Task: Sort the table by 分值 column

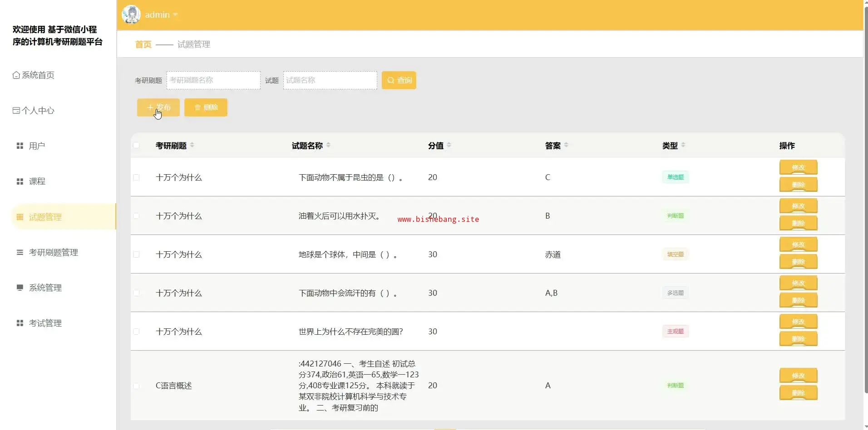Action: click(x=449, y=145)
